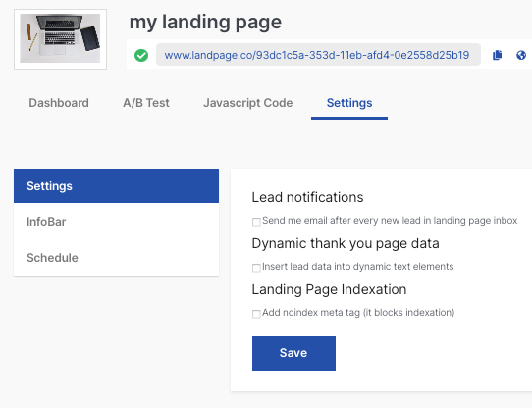This screenshot has height=408, width=532.
Task: Select Settings in the left sidebar
Action: tap(117, 185)
